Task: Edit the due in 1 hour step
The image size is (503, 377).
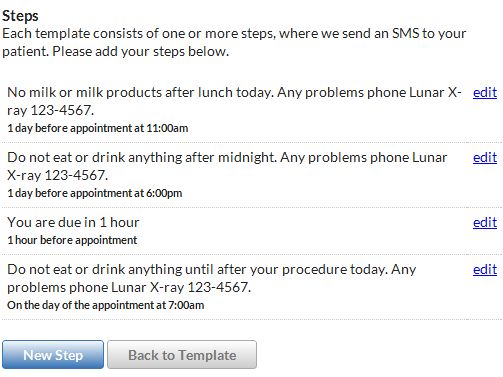Action: pyautogui.click(x=485, y=222)
